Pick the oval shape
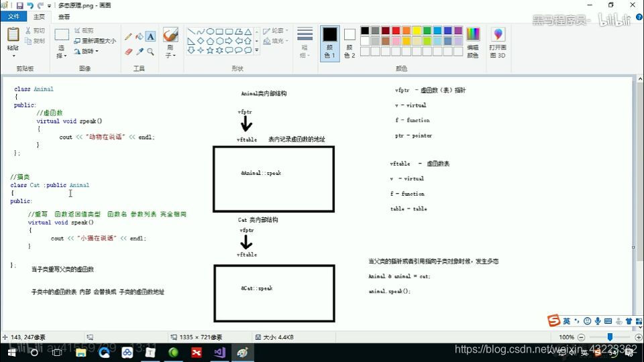This screenshot has width=644, height=362. pos(210,32)
